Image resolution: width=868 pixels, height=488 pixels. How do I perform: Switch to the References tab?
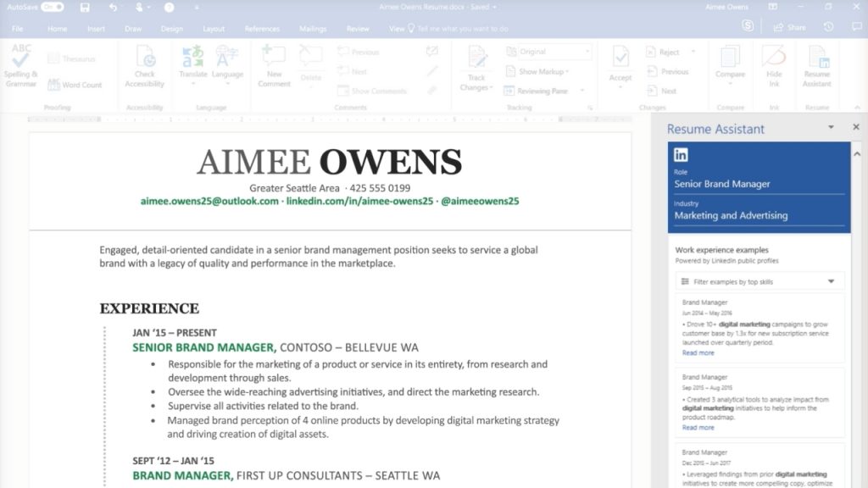(x=262, y=29)
